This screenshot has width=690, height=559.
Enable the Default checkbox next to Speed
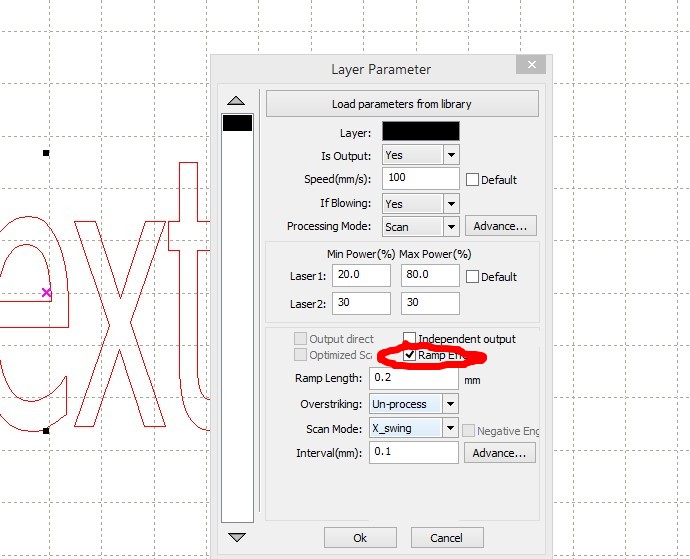coord(473,180)
